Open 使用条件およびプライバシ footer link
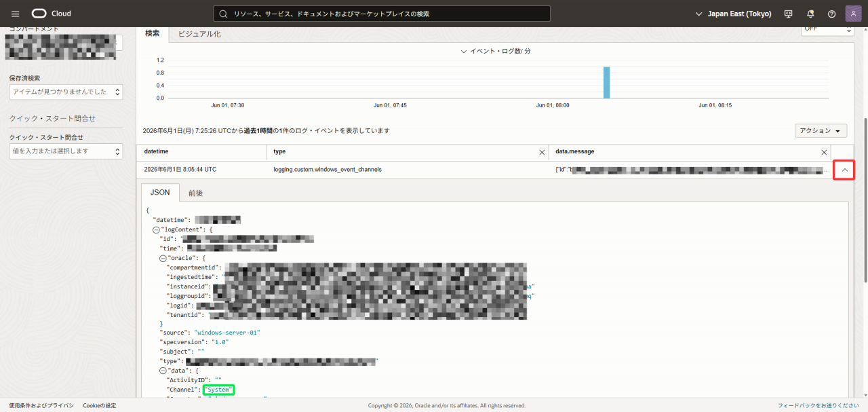The image size is (868, 412). pyautogui.click(x=41, y=405)
